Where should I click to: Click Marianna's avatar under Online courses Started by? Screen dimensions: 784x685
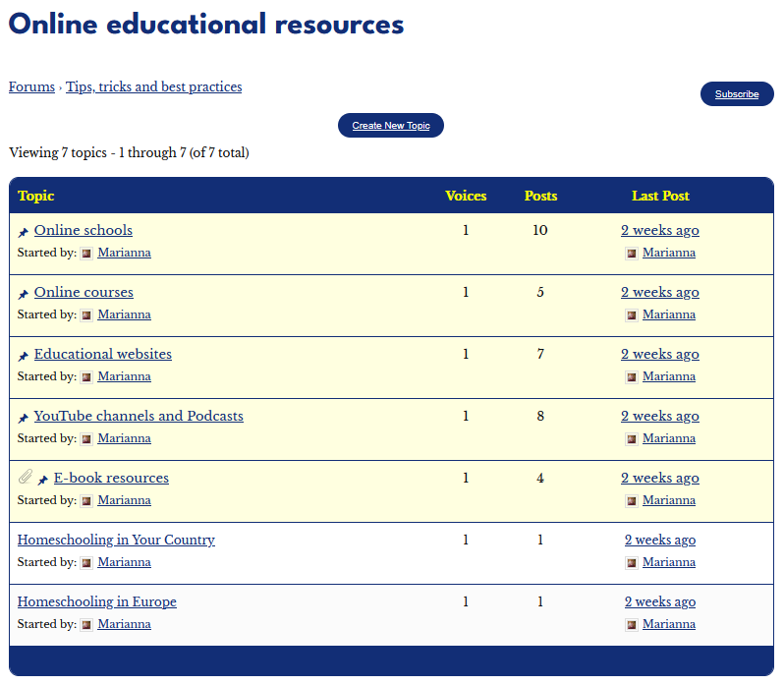(86, 315)
